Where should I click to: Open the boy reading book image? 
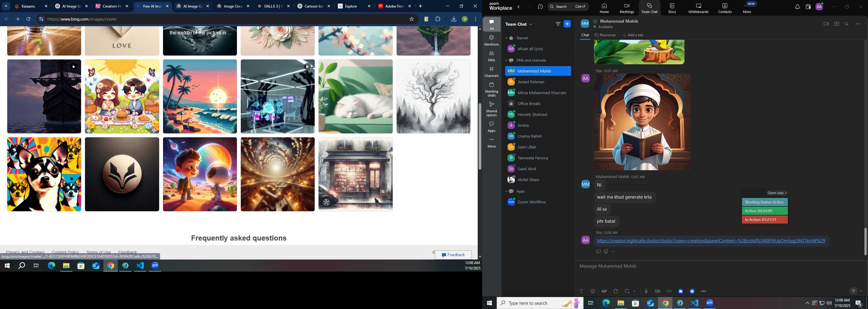642,122
